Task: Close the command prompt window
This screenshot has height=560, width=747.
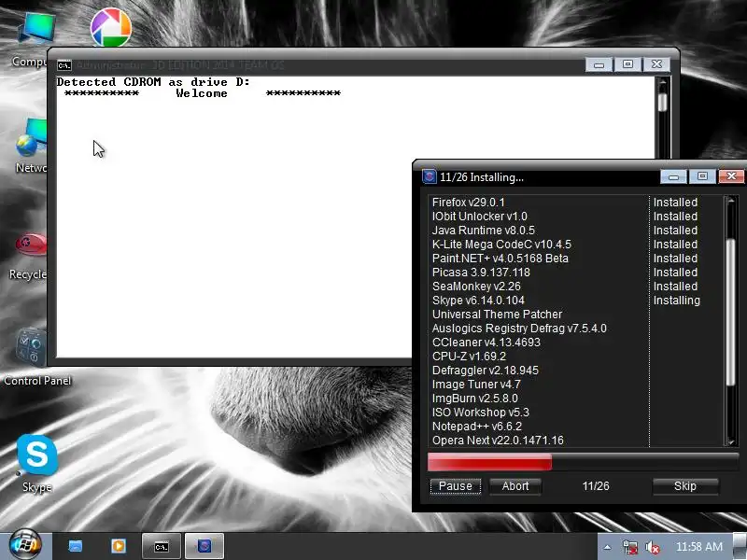Action: (656, 64)
